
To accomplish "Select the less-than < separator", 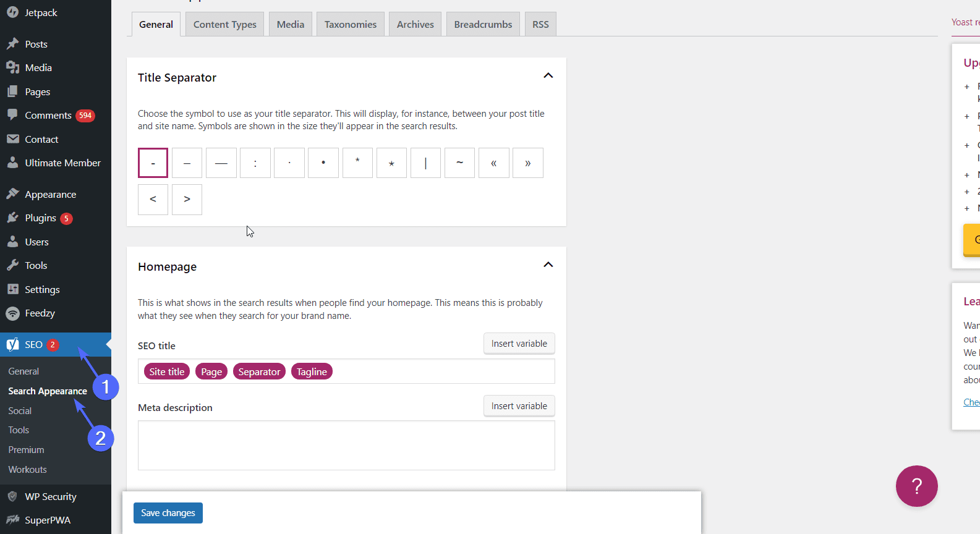I will pyautogui.click(x=153, y=200).
